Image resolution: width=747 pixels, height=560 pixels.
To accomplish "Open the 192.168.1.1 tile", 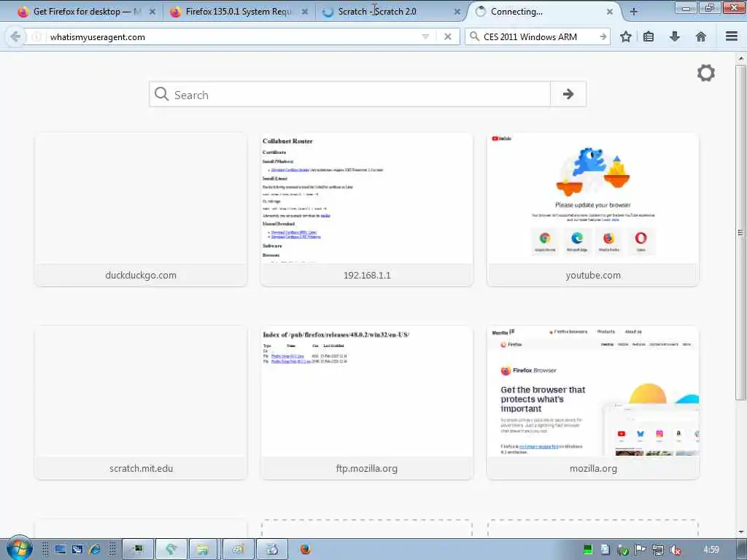I will pos(367,209).
